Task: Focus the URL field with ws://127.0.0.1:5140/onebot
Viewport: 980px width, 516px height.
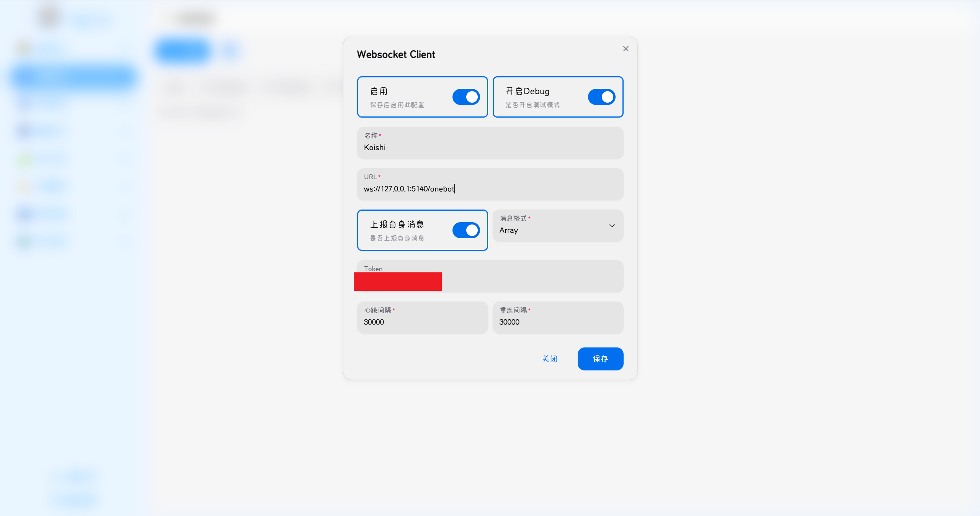Action: (x=490, y=188)
